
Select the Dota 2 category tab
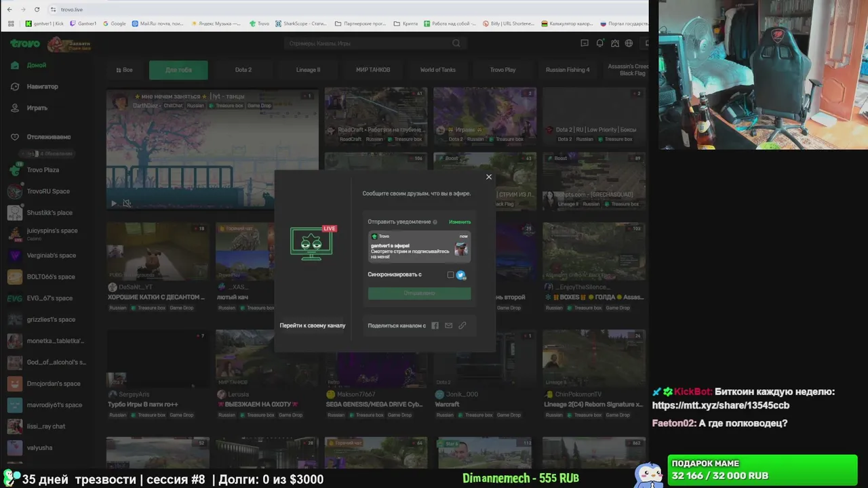point(243,70)
